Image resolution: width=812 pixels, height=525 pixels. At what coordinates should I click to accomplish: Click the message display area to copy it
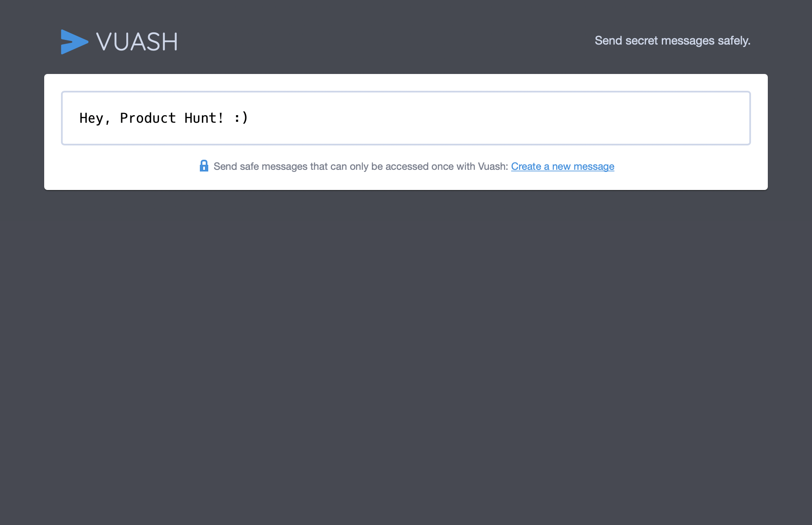[x=406, y=118]
